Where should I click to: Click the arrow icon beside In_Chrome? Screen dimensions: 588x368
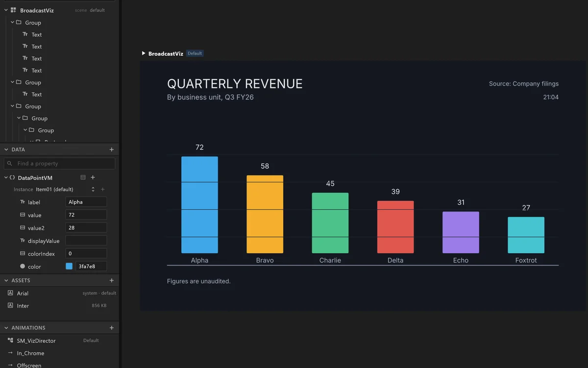point(10,353)
